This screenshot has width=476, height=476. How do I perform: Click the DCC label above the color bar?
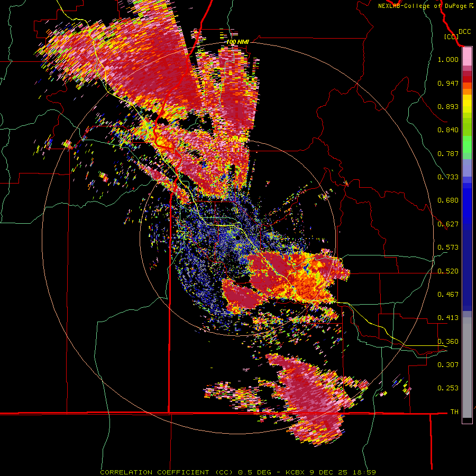click(464, 32)
